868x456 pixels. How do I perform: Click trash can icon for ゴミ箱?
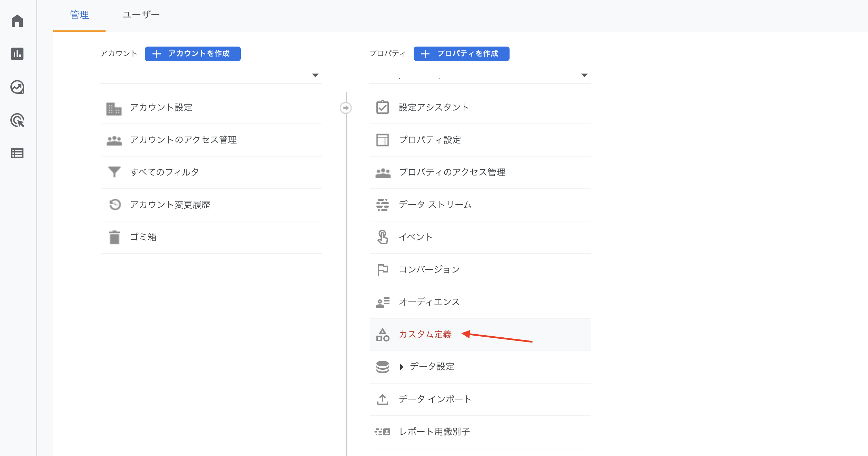114,237
